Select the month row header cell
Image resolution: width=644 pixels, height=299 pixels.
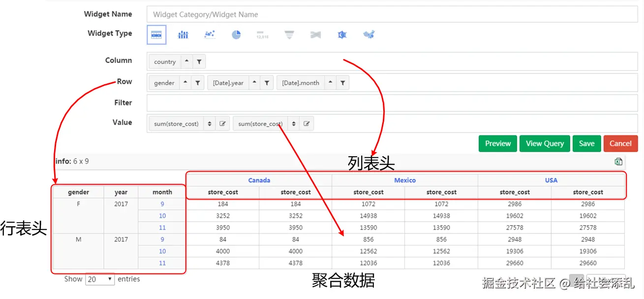[x=162, y=192]
